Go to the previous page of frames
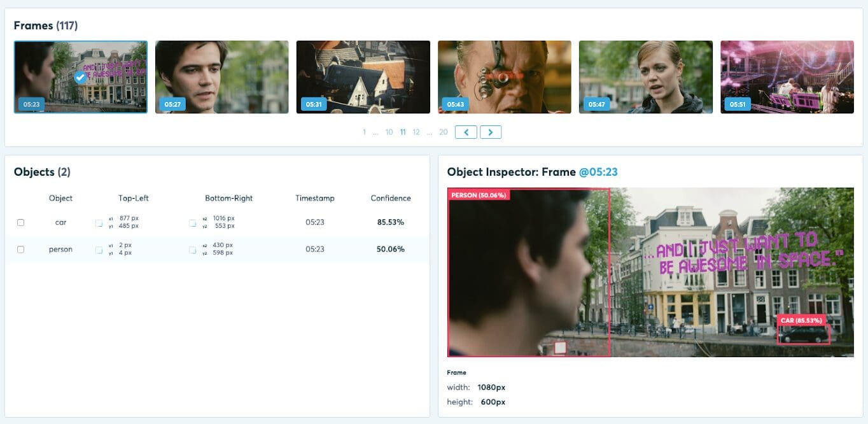Viewport: 868px width, 424px height. 466,132
